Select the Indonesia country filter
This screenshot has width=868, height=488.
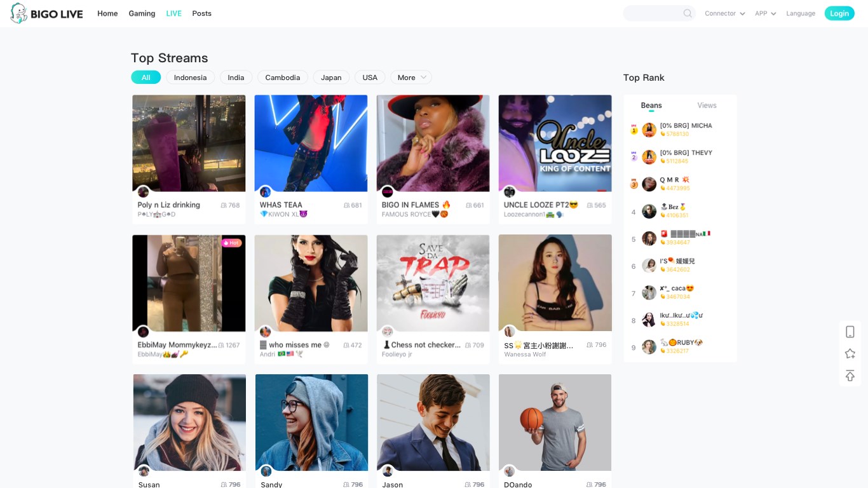click(190, 77)
